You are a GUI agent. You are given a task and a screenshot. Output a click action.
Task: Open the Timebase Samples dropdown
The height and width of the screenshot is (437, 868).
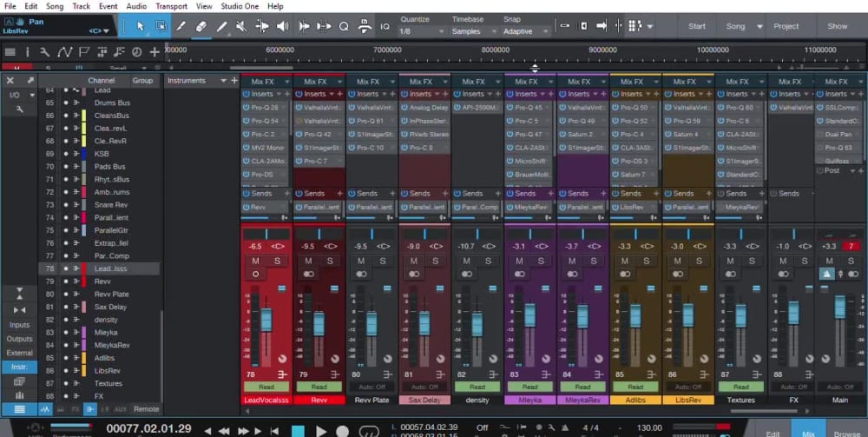(473, 31)
